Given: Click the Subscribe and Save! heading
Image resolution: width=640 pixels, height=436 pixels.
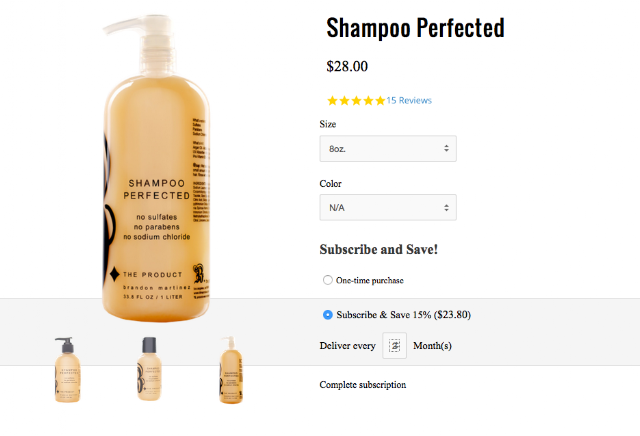Looking at the screenshot, I should [378, 249].
